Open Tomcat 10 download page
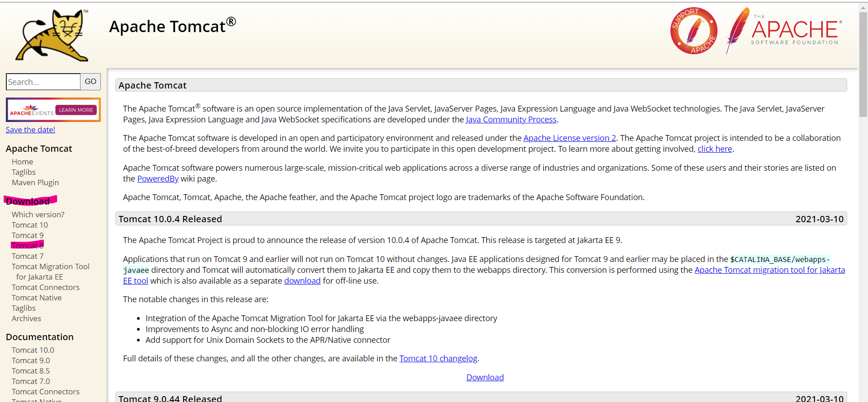Viewport: 868px width, 402px height. coord(30,225)
